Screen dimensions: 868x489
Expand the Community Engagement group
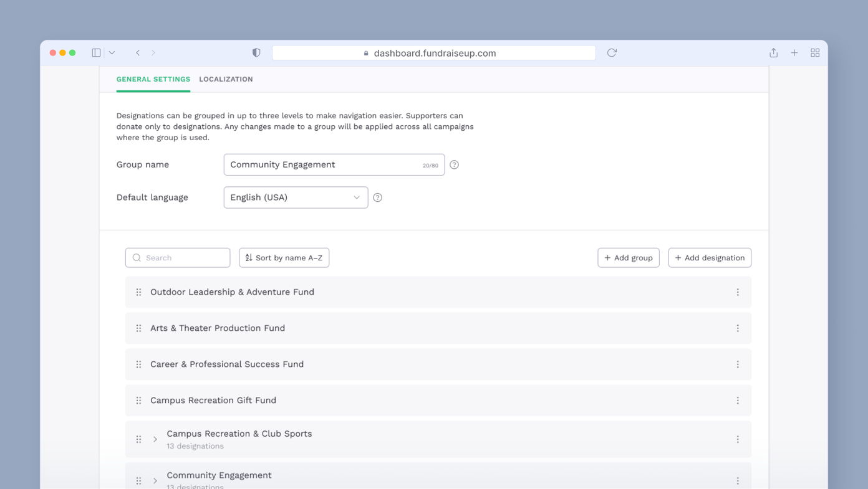[155, 479]
